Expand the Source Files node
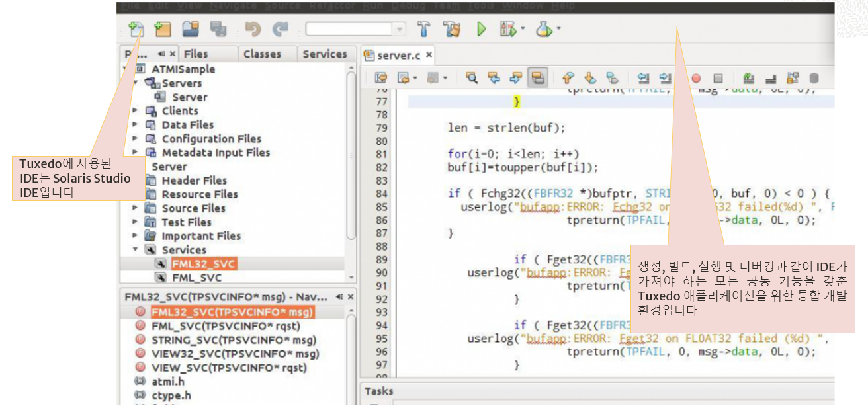This screenshot has width=868, height=412. tap(136, 208)
